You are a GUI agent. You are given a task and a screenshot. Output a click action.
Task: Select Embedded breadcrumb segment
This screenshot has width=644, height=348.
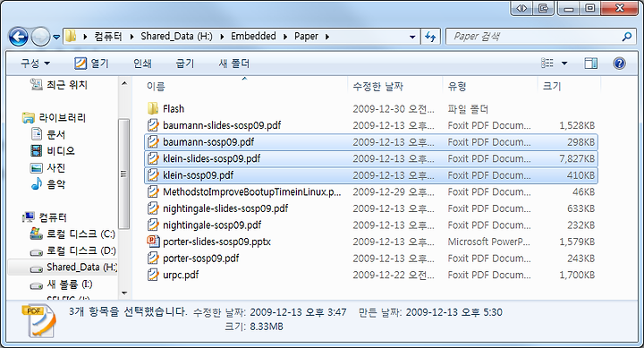(253, 36)
